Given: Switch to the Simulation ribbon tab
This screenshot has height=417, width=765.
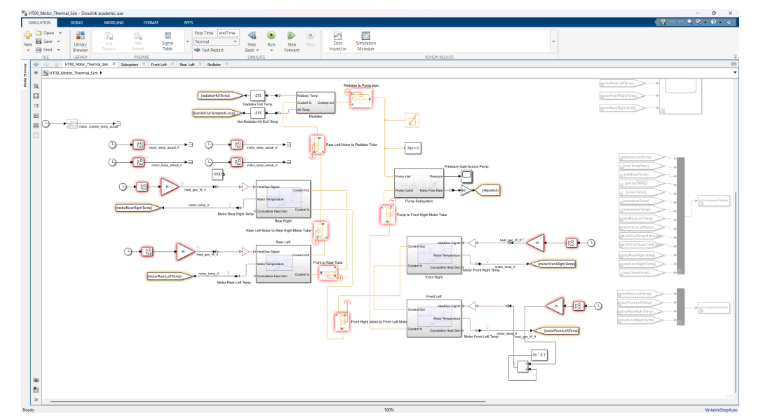Looking at the screenshot, I should click(x=40, y=22).
